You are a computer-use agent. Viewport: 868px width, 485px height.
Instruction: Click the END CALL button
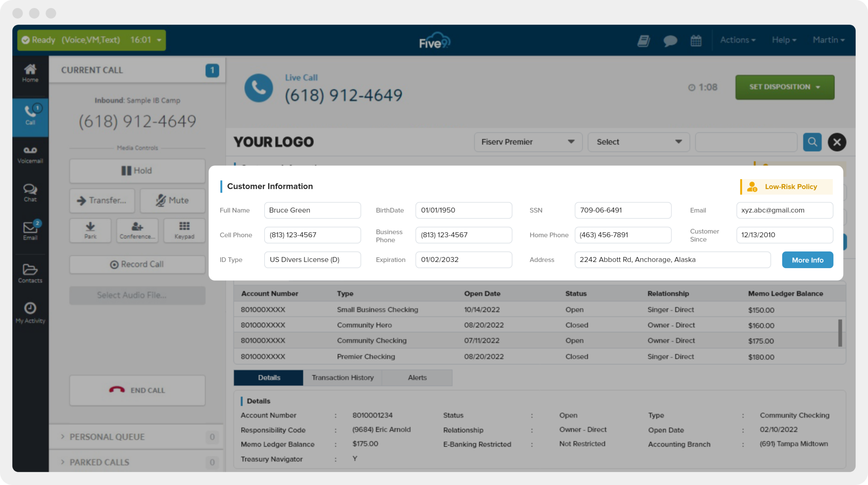pyautogui.click(x=137, y=390)
